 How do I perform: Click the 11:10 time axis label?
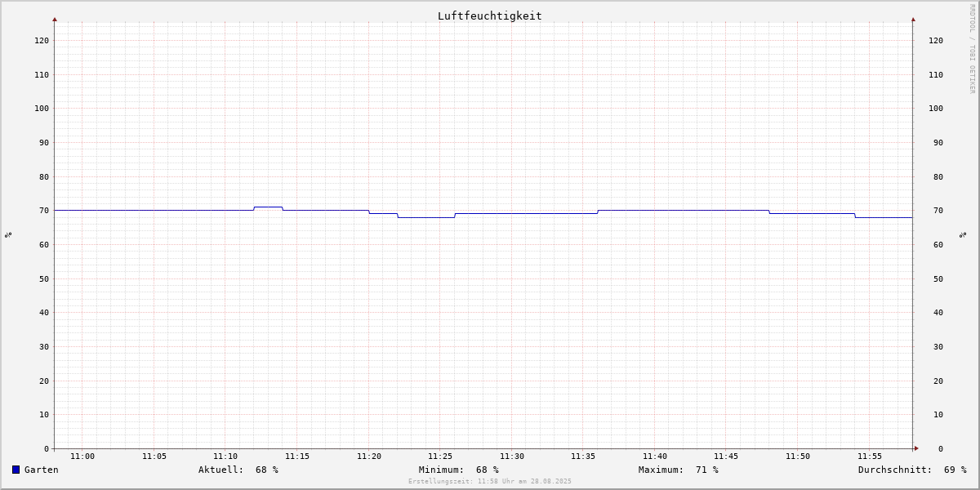pos(225,457)
